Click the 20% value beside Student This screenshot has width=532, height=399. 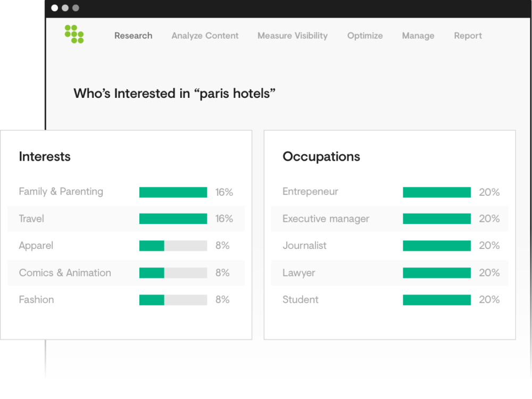click(x=489, y=300)
